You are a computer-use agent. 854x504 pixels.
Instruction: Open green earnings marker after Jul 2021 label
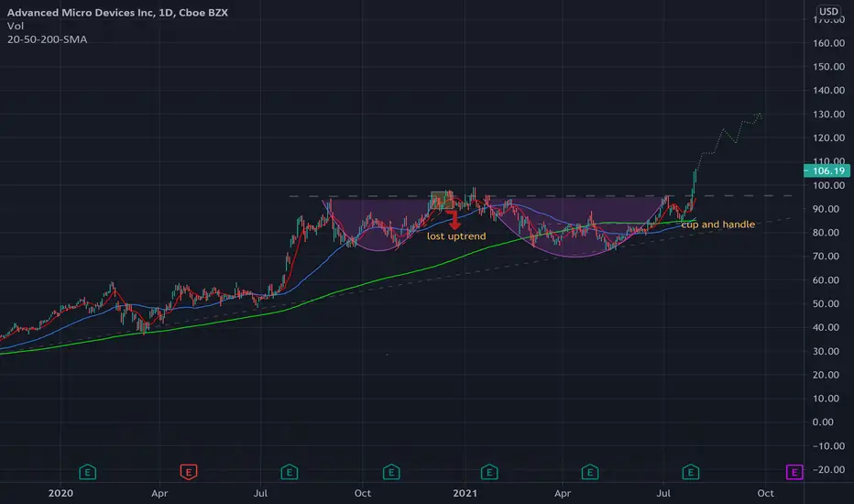tap(691, 472)
